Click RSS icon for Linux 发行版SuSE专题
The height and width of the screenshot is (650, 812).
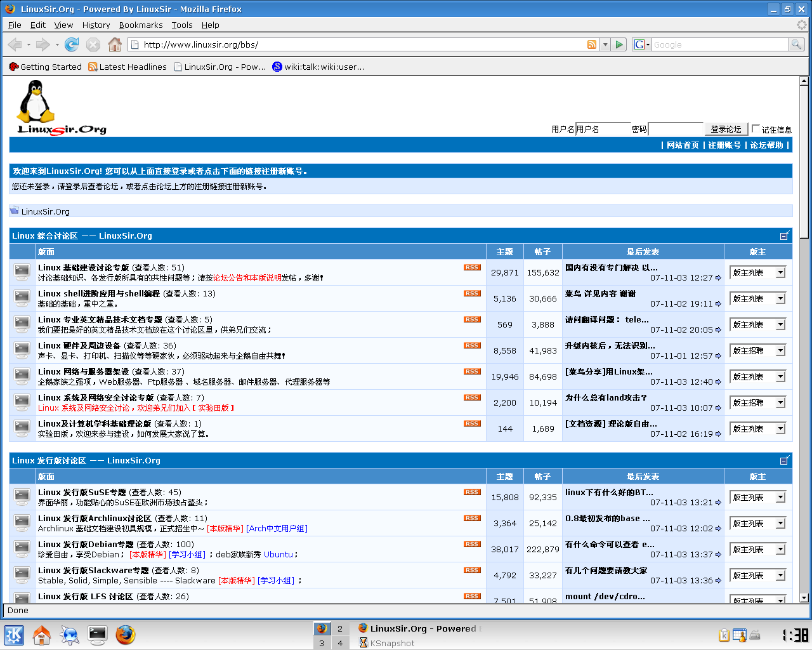pyautogui.click(x=472, y=492)
